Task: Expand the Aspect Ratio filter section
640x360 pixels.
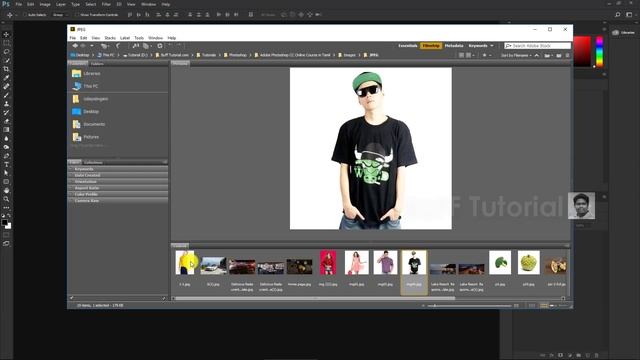Action: [118, 188]
